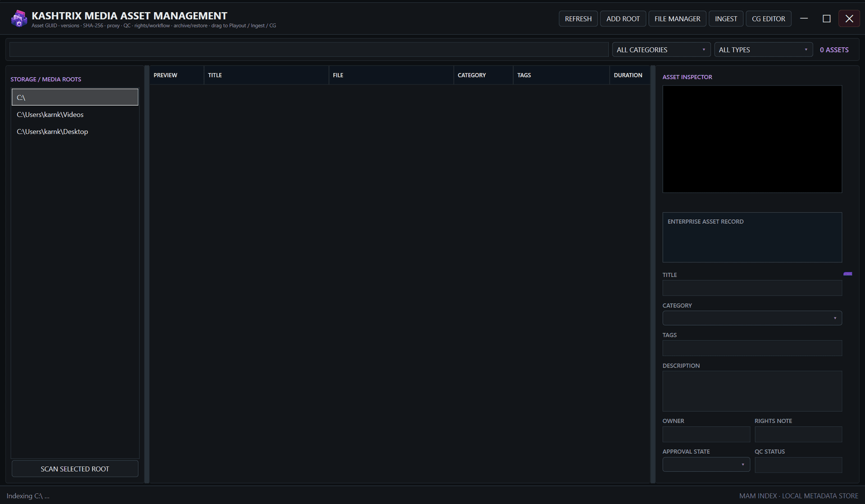Sort by the DURATION column header
Screen dimensions: 865x504
pos(630,75)
